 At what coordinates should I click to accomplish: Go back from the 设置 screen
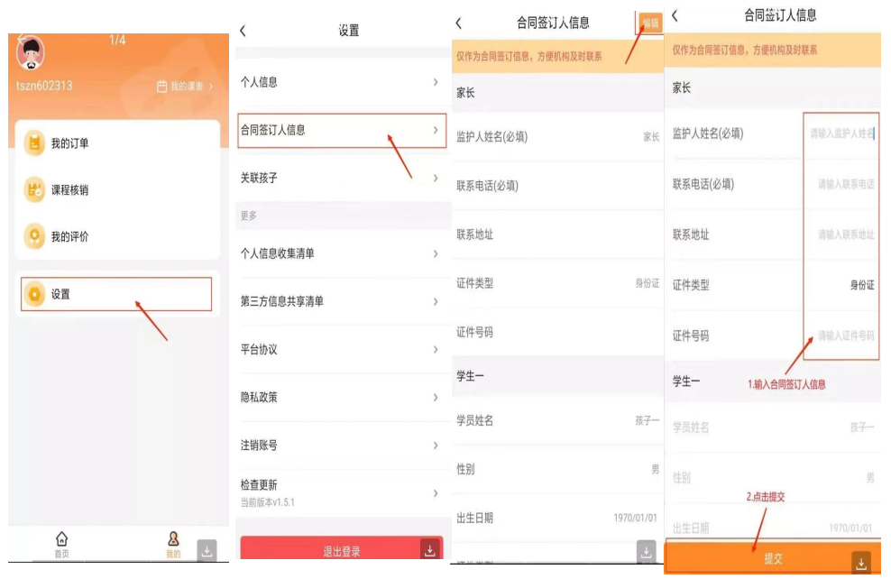[243, 31]
